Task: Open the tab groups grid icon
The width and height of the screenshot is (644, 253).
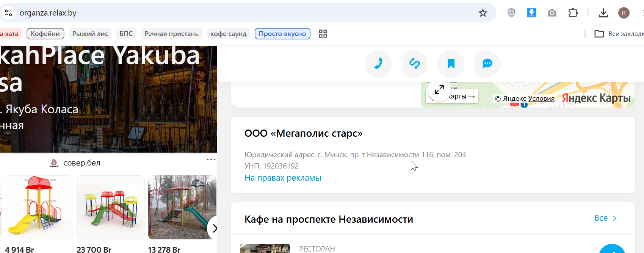Action: click(323, 34)
